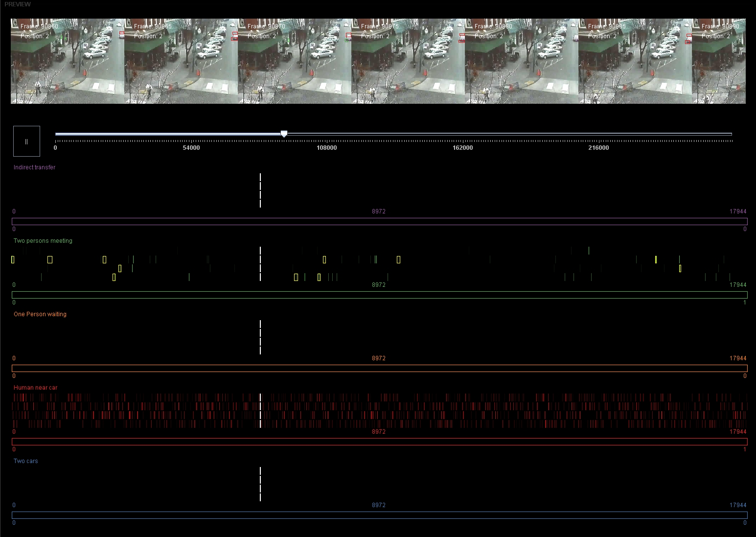Select the Two persons meeting track label

tap(43, 241)
